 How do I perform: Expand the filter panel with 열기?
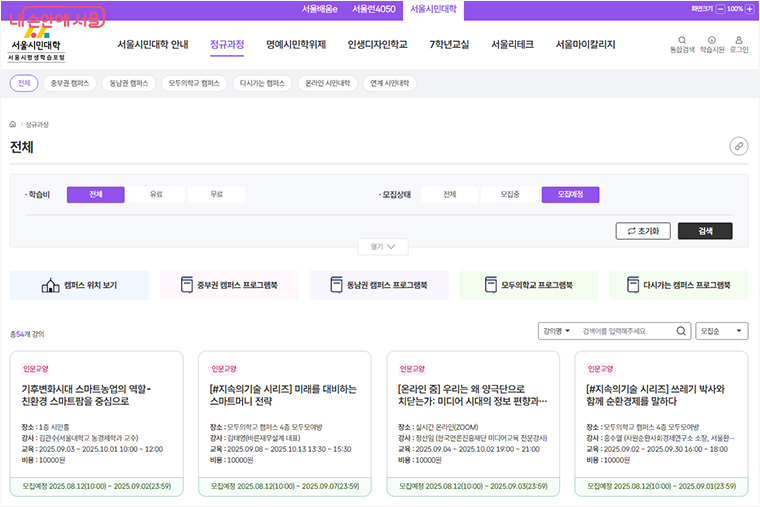383,247
